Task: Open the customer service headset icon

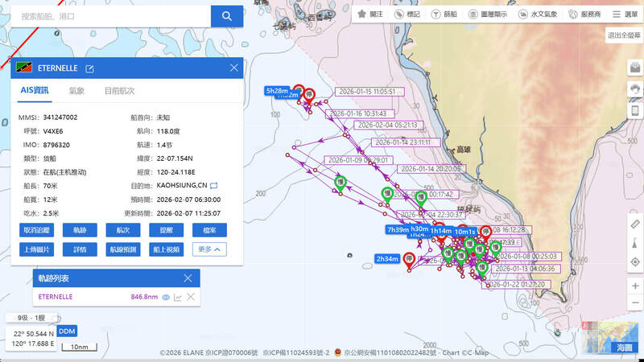Action: pos(634,88)
